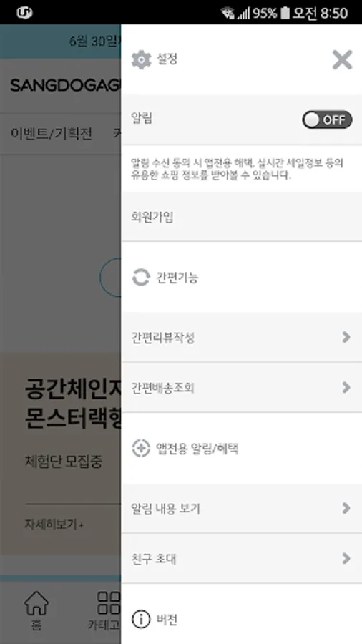362x644 pixels.
Task: Tap the 앱전용 알림/혜택 target icon
Action: point(141,448)
